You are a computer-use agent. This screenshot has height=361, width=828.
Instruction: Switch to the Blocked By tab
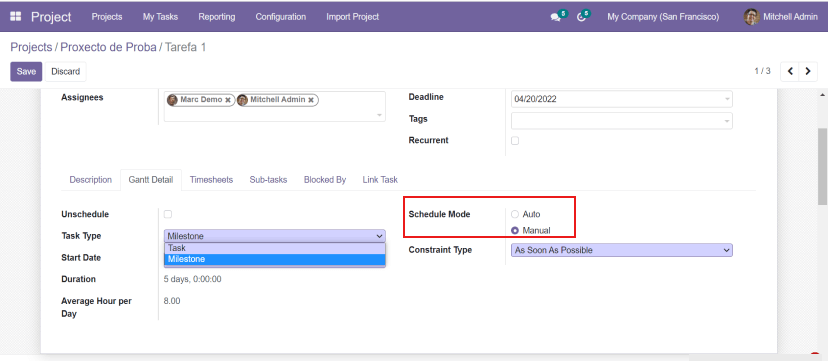[x=325, y=180]
